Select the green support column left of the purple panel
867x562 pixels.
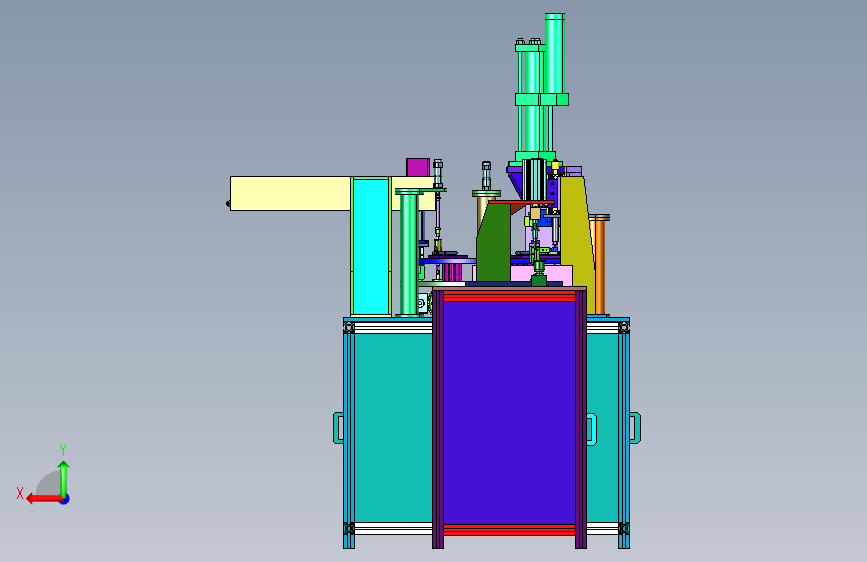pyautogui.click(x=409, y=253)
